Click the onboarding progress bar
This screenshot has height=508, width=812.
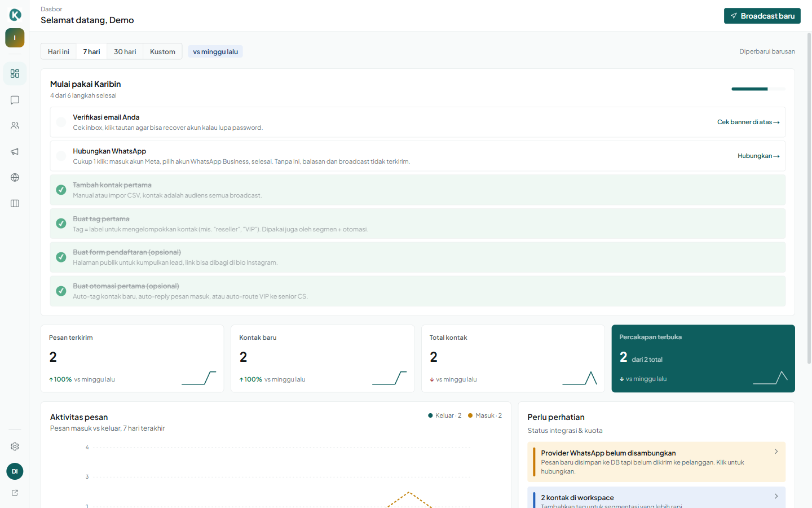(x=758, y=89)
